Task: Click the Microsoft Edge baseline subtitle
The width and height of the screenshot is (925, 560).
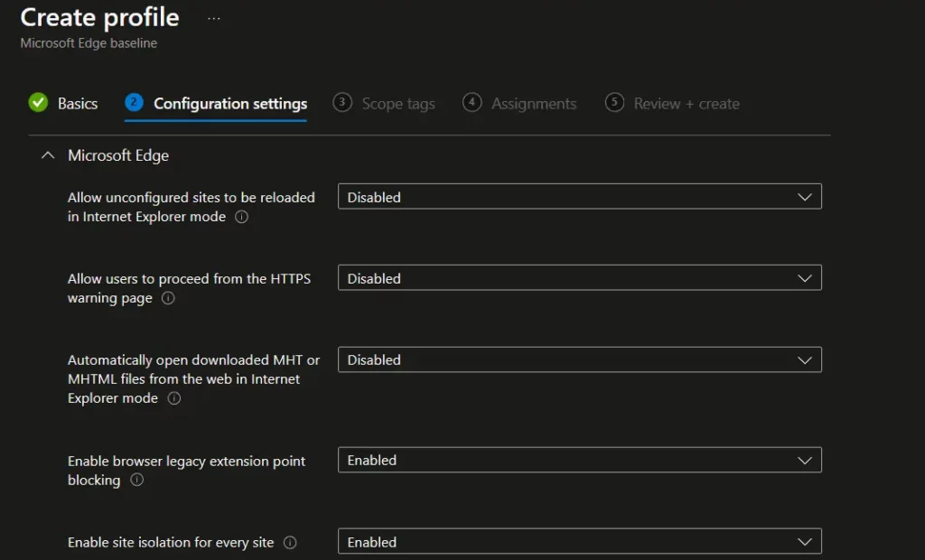Action: click(x=89, y=43)
